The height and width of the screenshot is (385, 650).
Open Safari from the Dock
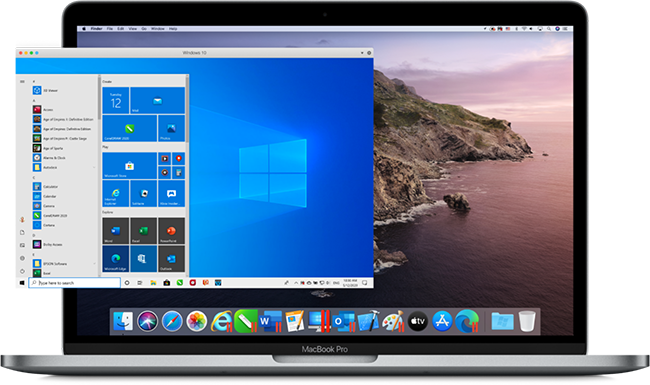point(172,322)
